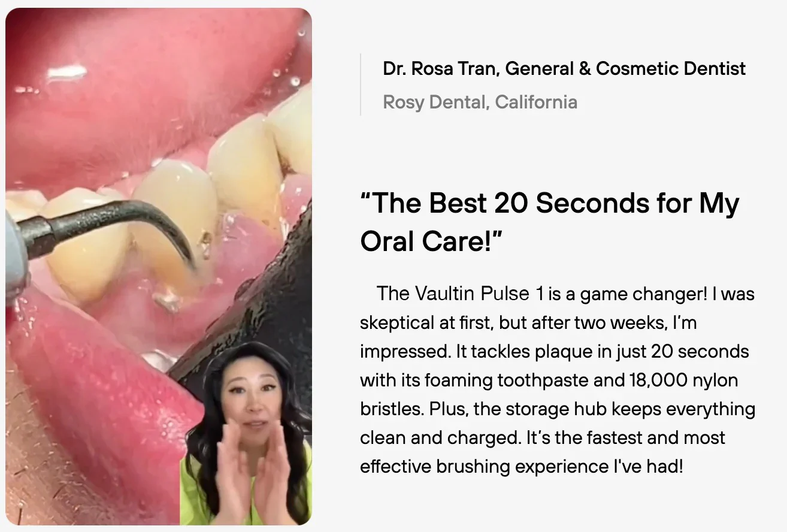Viewport: 787px width, 532px height.
Task: Click the Rosy Dental, California subtitle
Action: 480,102
